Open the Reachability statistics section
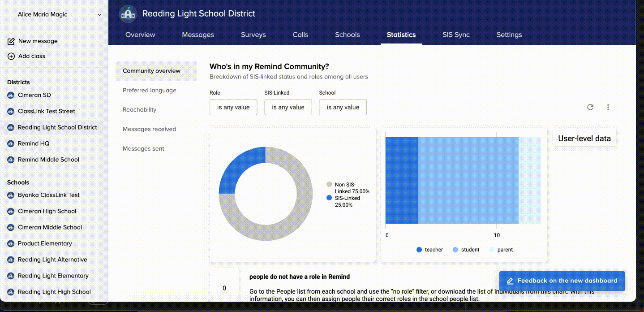This screenshot has width=644, height=312. point(139,110)
